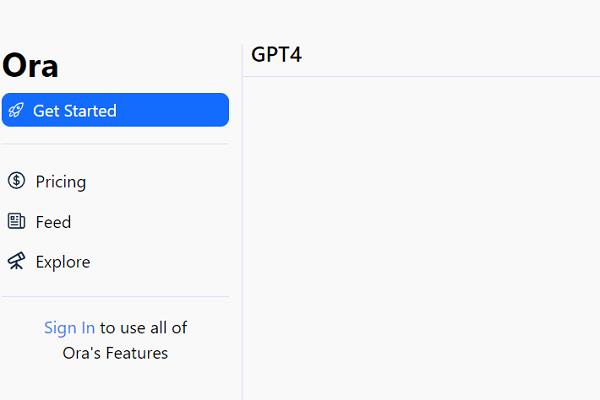Follow the Sign In link
The height and width of the screenshot is (400, 600).
click(x=70, y=327)
